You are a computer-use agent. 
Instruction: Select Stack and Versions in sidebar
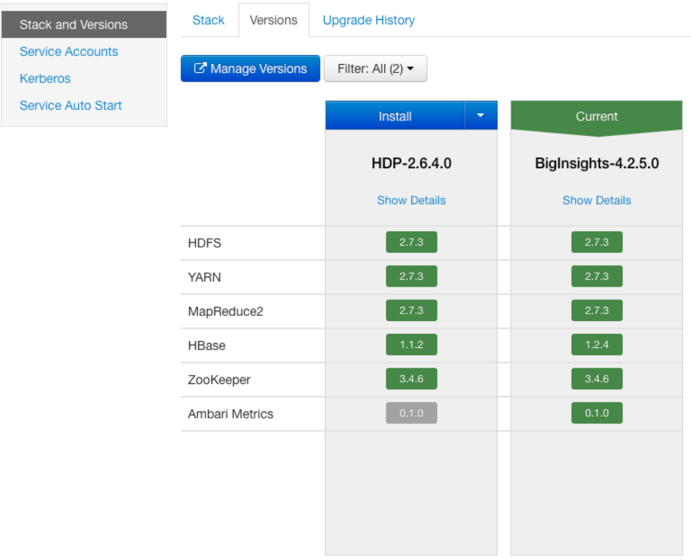pyautogui.click(x=84, y=25)
